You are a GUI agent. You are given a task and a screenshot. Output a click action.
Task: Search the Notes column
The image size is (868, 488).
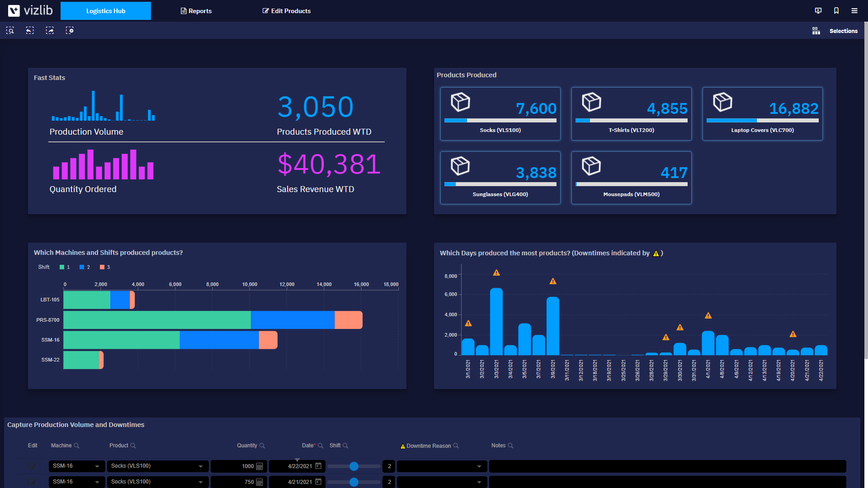510,446
